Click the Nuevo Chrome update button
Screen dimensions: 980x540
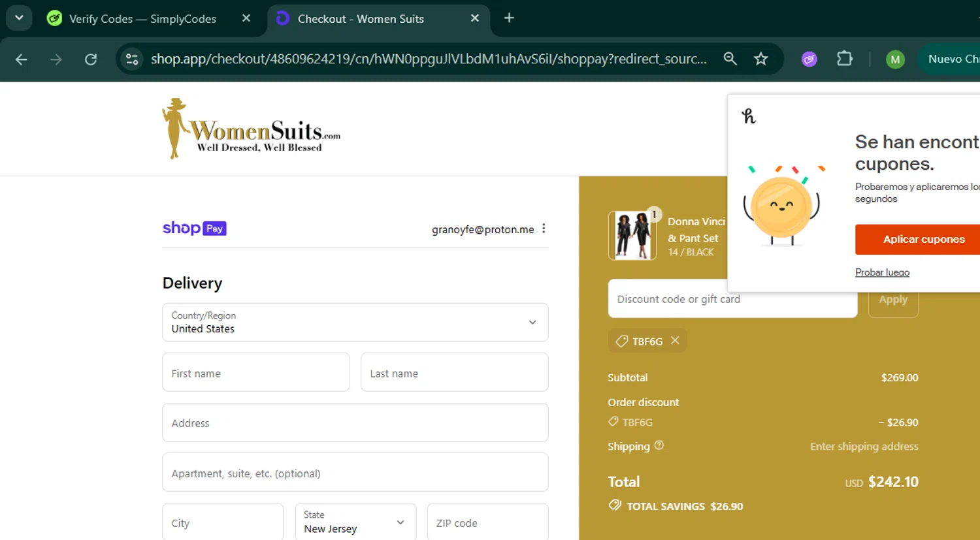click(x=949, y=59)
